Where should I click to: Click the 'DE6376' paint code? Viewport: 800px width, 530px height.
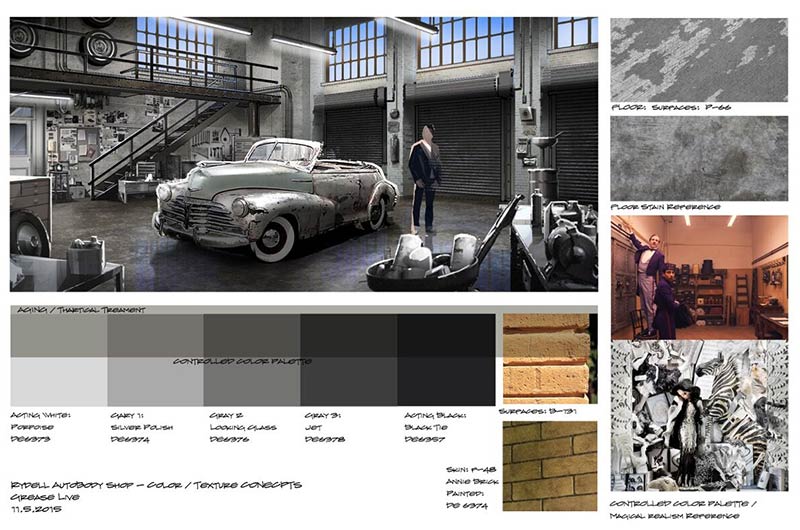point(229,439)
